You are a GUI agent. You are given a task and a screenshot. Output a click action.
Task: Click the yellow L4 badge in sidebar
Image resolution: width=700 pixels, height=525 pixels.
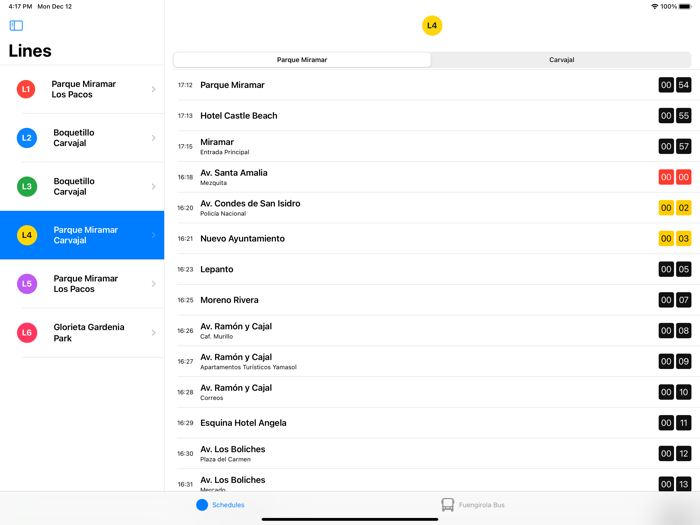[x=27, y=235]
